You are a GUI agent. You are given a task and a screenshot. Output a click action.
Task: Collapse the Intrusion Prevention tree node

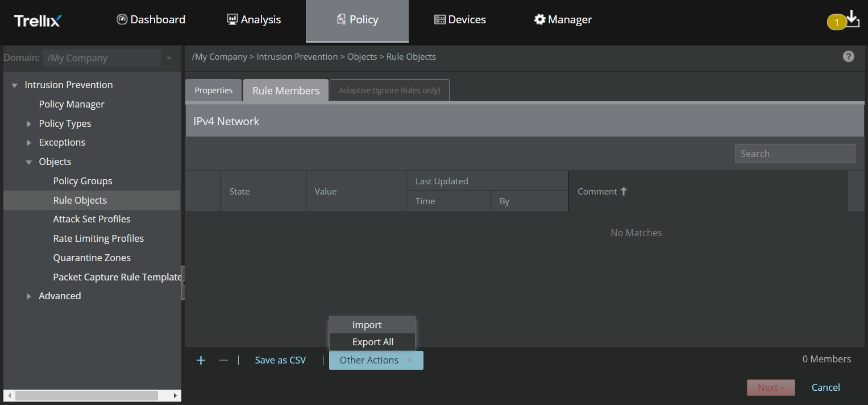(14, 85)
